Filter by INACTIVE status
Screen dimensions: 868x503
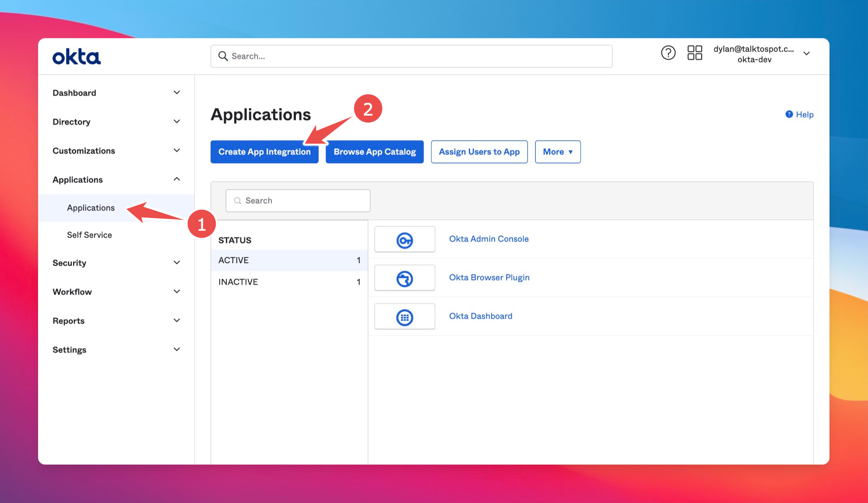[x=239, y=281]
